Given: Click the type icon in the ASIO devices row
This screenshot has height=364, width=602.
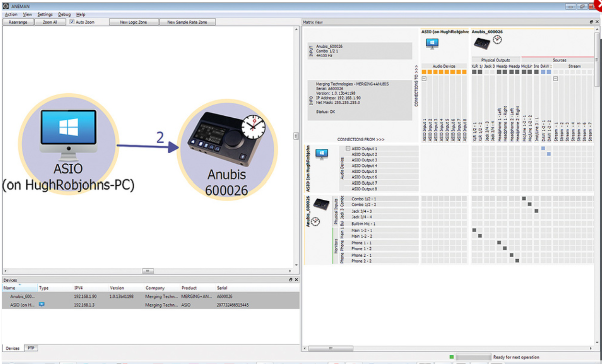Looking at the screenshot, I should coord(42,304).
